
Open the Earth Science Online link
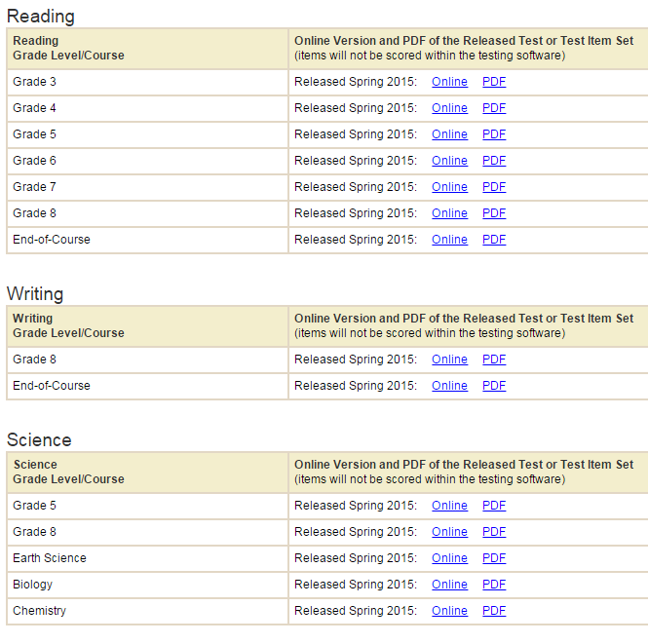coord(449,558)
